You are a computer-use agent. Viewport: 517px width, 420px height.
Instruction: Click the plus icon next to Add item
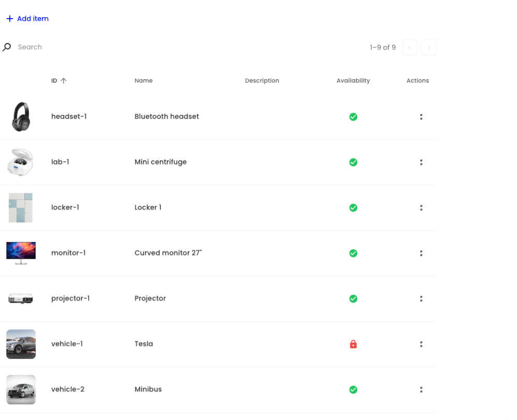pos(9,18)
